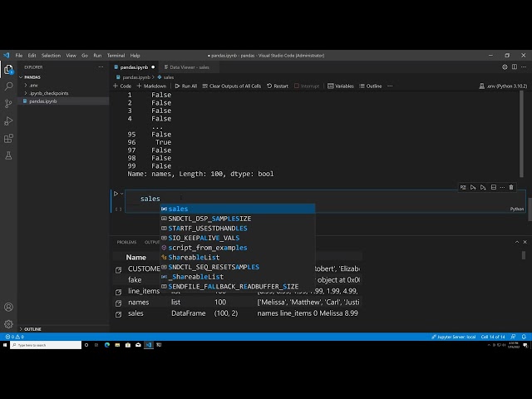
Task: Open errors and warnings count in status bar
Action: point(15,337)
